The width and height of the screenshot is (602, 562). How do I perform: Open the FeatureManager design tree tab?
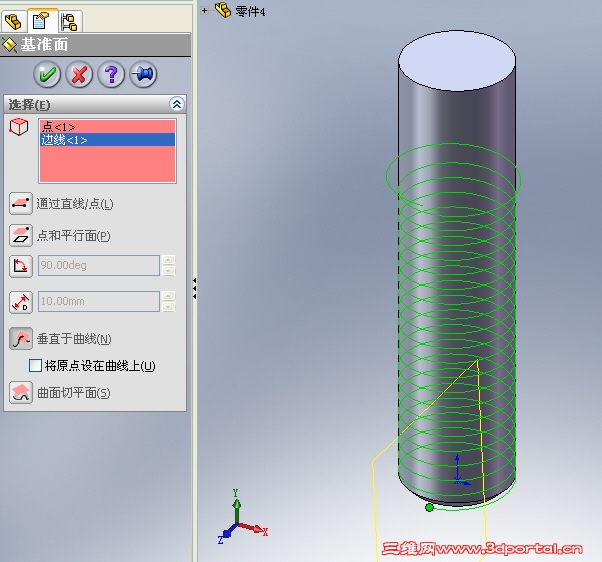(13, 21)
